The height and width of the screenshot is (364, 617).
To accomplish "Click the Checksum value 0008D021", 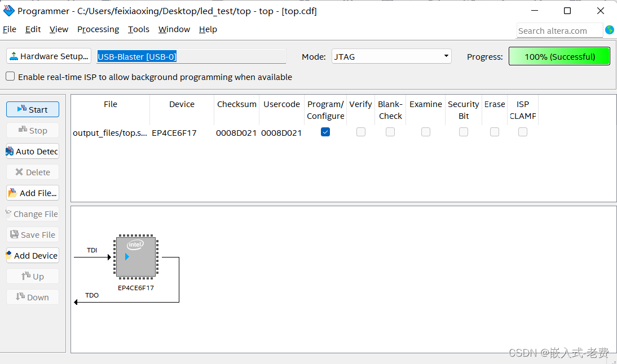I will click(236, 133).
